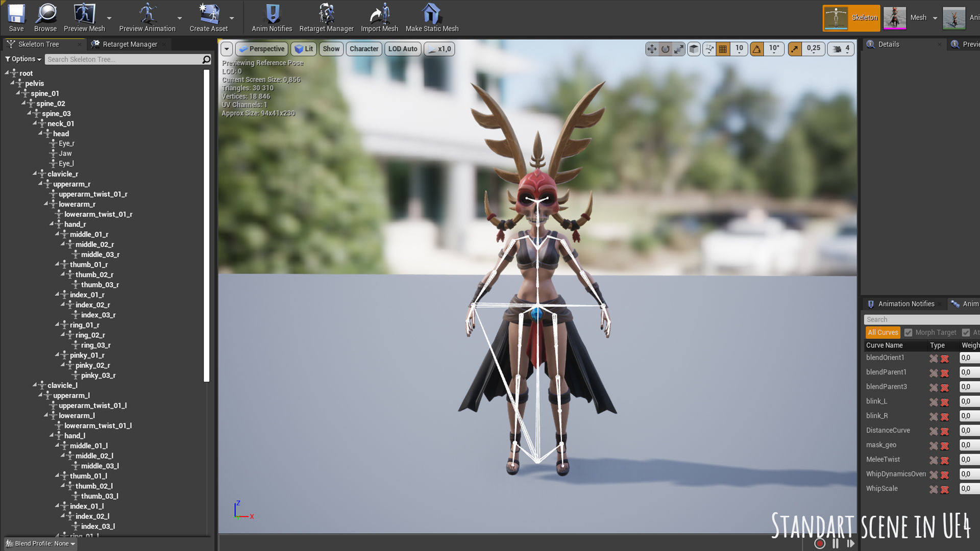Open the camera speed 4 dropdown
The width and height of the screenshot is (980, 551).
coord(841,49)
